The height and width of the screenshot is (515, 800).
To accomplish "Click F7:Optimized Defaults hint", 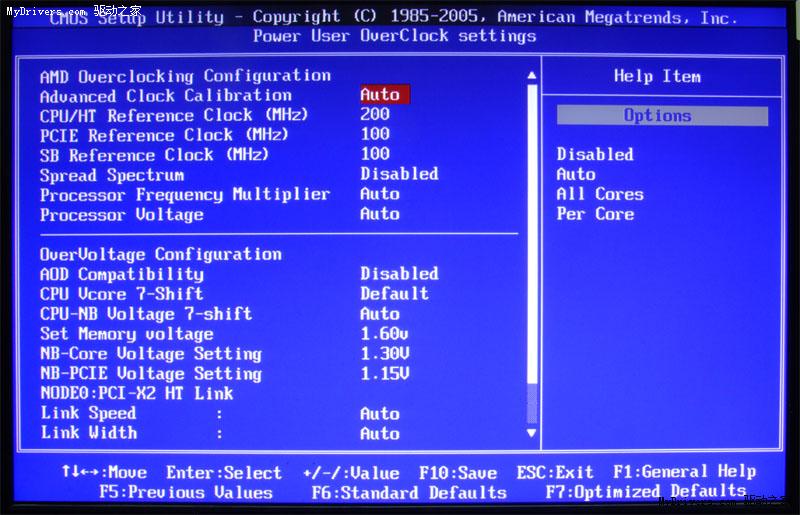I will [x=646, y=492].
